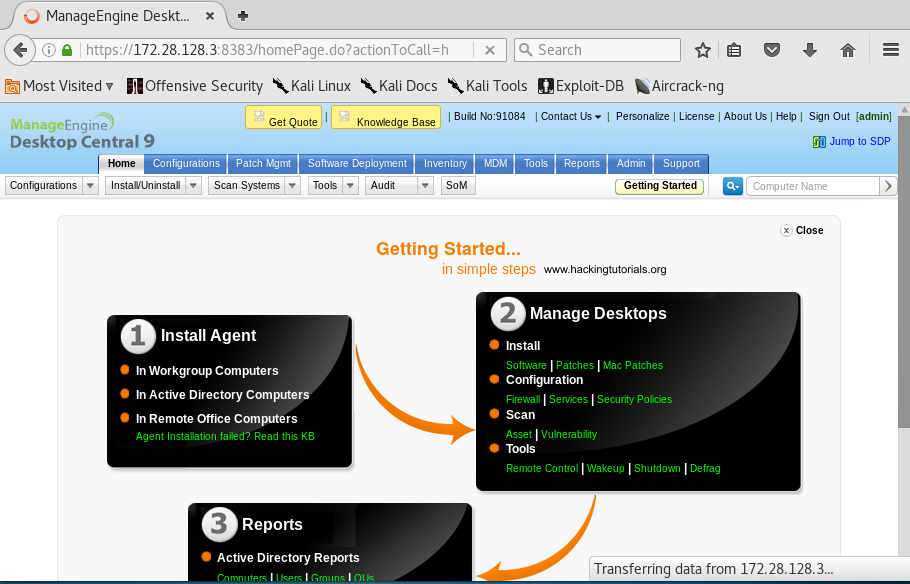910x584 pixels.
Task: Open the Tools tab in main navigation
Action: 536,164
